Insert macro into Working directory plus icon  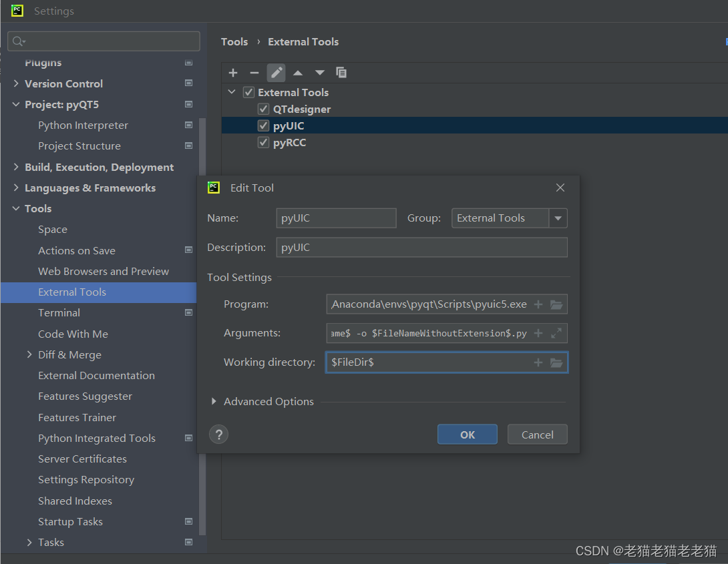point(538,362)
